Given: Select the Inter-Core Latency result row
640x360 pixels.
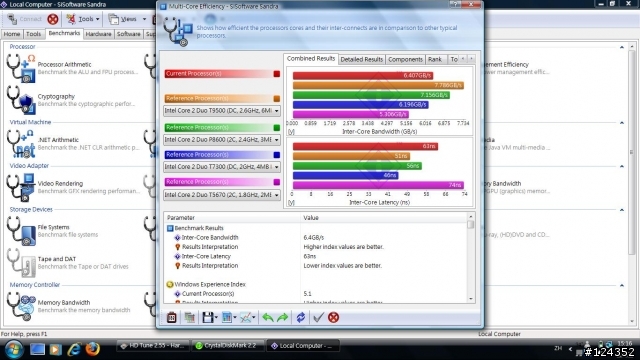Looking at the screenshot, I should pos(316,256).
